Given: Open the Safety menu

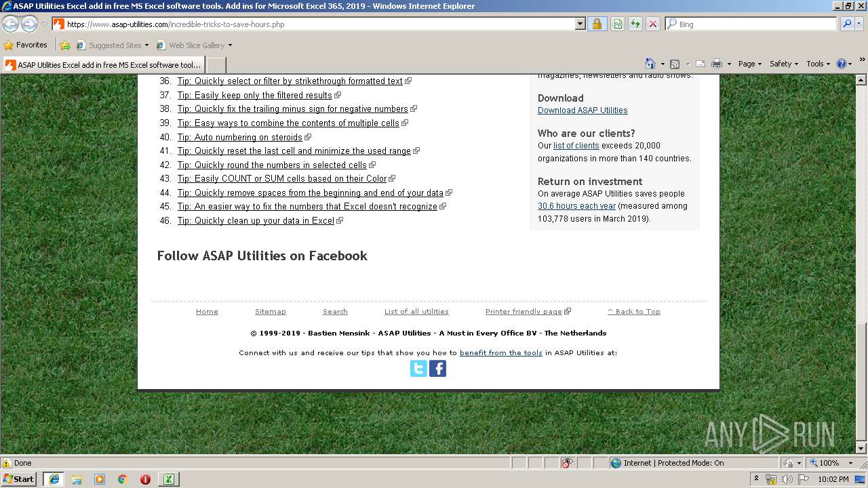Looking at the screenshot, I should click(783, 64).
